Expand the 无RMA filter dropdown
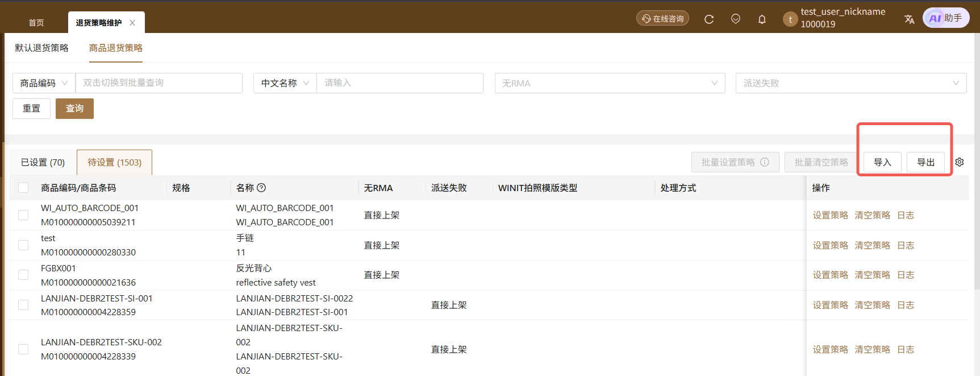This screenshot has width=980, height=376. tap(610, 83)
